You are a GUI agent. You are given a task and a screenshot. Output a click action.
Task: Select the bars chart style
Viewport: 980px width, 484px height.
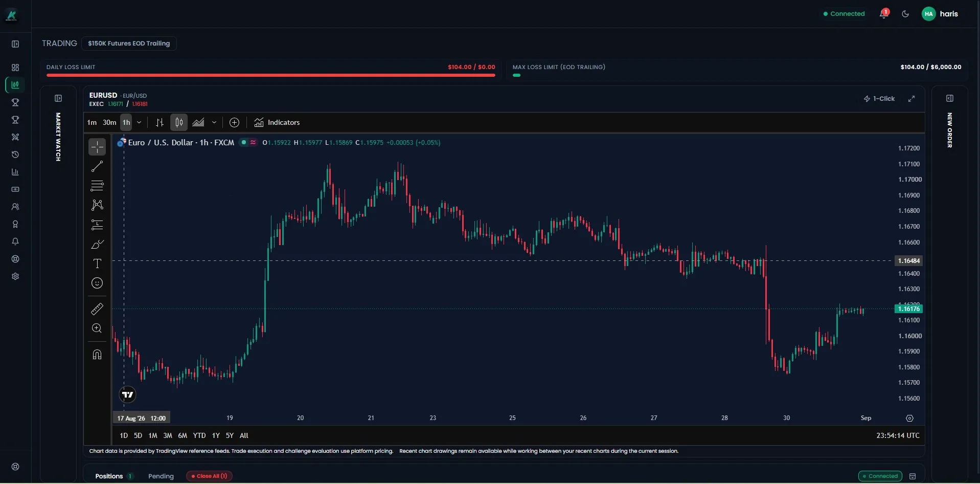pyautogui.click(x=159, y=122)
